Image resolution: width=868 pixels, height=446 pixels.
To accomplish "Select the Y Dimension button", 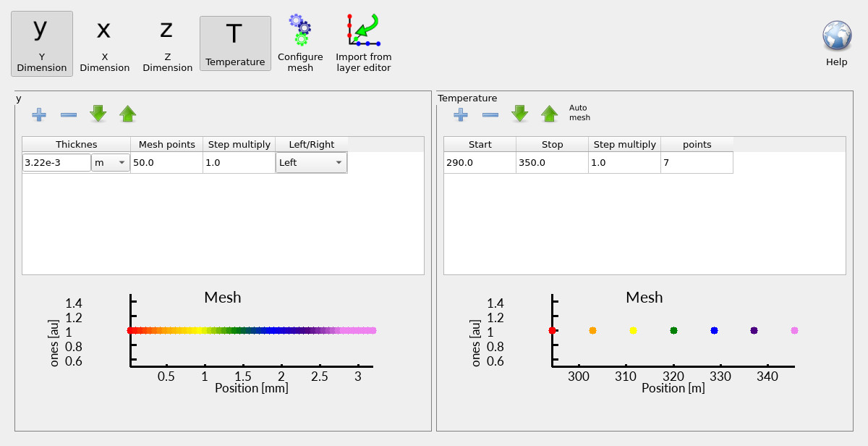I will (x=41, y=43).
